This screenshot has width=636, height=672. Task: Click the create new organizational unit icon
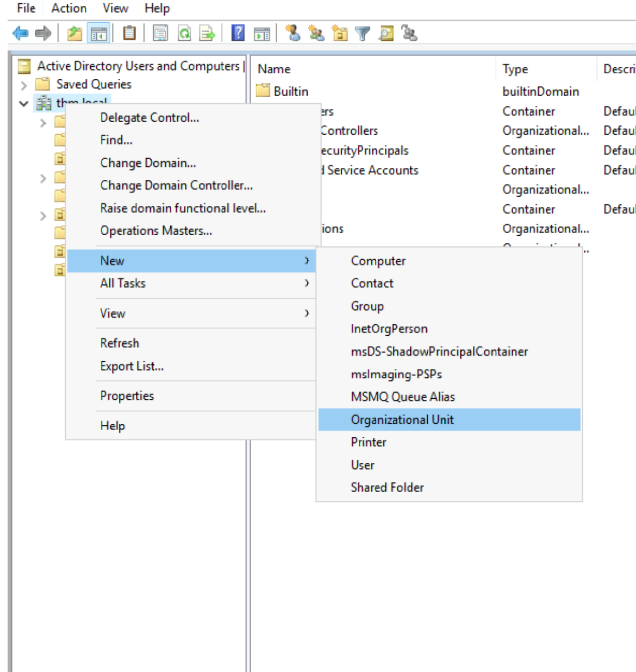tap(340, 33)
